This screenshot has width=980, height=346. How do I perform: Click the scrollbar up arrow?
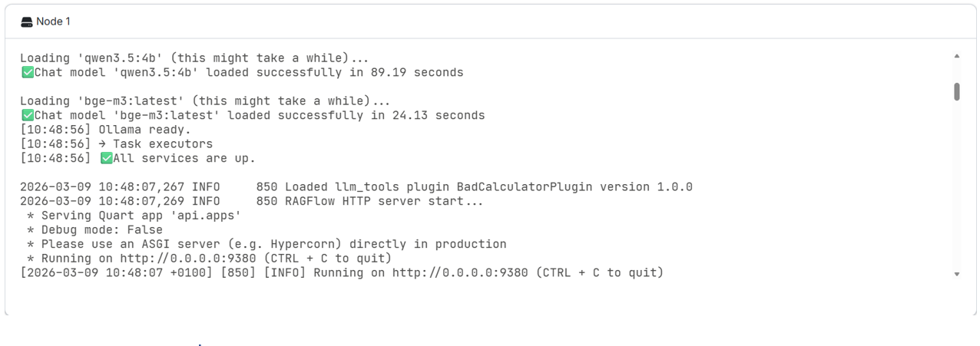pyautogui.click(x=956, y=56)
